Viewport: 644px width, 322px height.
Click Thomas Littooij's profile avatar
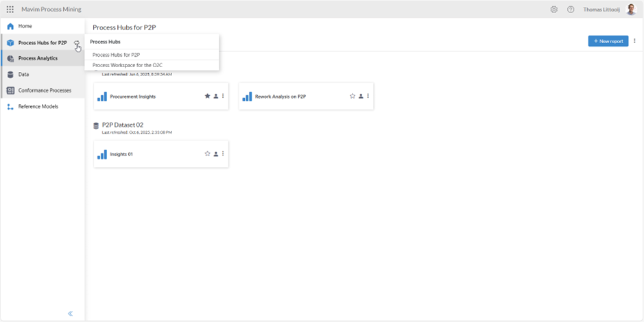(x=631, y=10)
